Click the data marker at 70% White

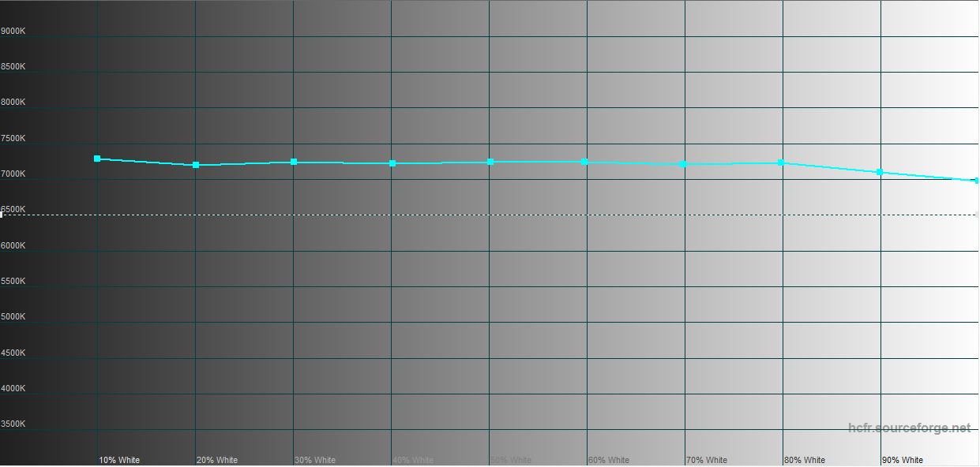pyautogui.click(x=682, y=164)
